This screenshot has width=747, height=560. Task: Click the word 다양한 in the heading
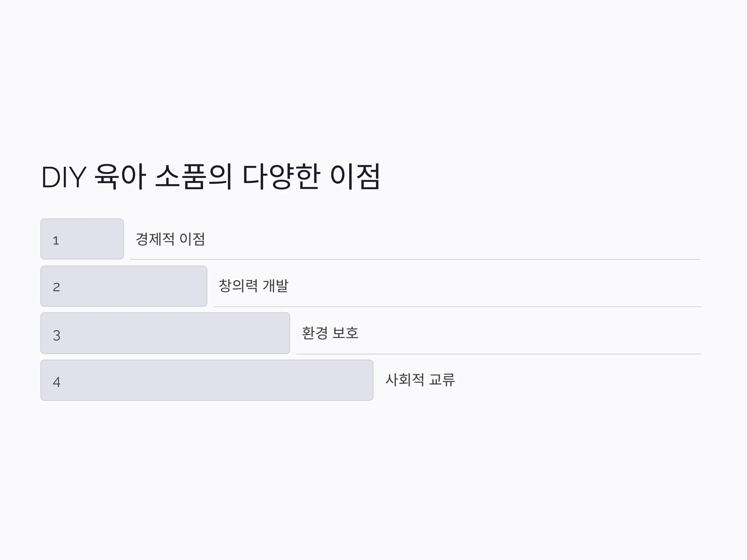pyautogui.click(x=281, y=176)
